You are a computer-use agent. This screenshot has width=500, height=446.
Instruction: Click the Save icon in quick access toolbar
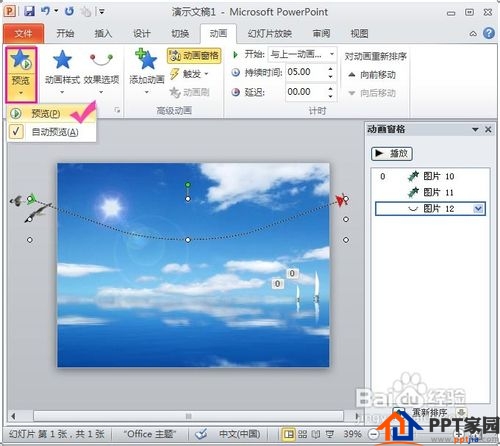[x=30, y=12]
